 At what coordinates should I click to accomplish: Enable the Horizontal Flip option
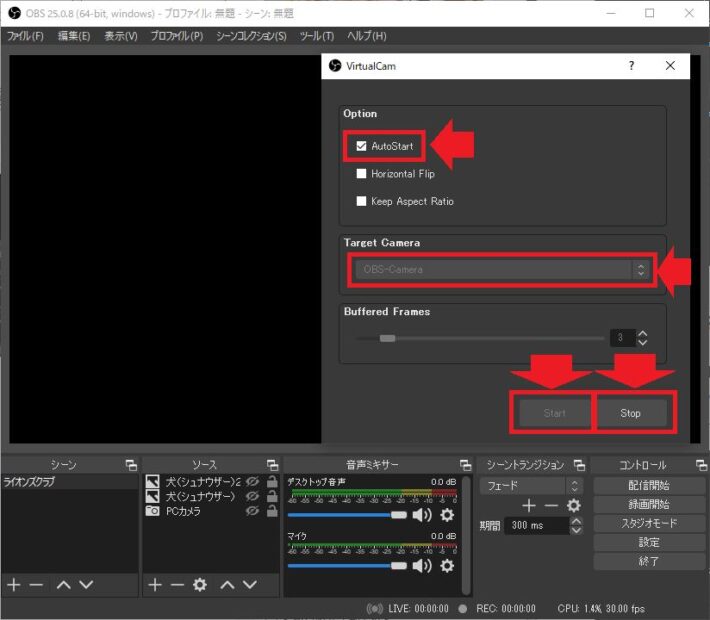[361, 173]
